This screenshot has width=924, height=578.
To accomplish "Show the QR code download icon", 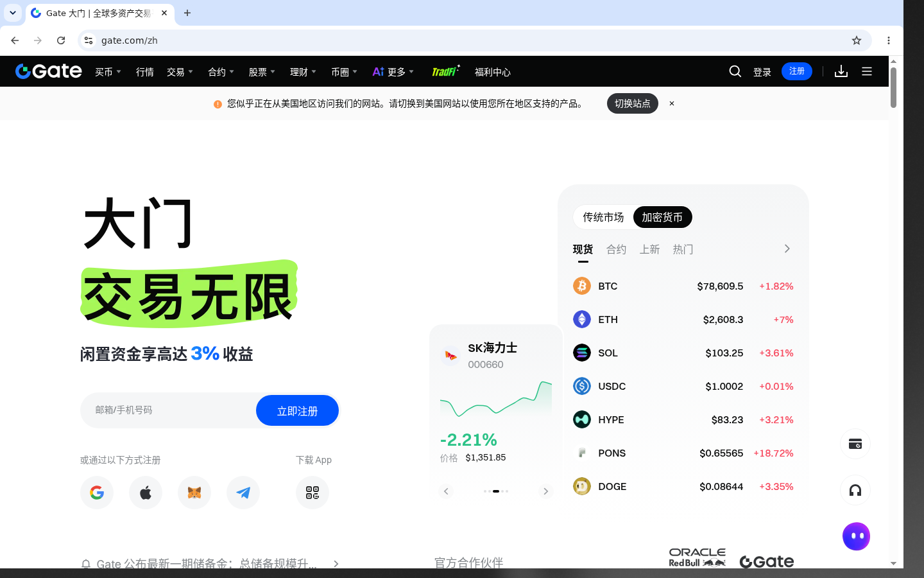I will [x=312, y=493].
